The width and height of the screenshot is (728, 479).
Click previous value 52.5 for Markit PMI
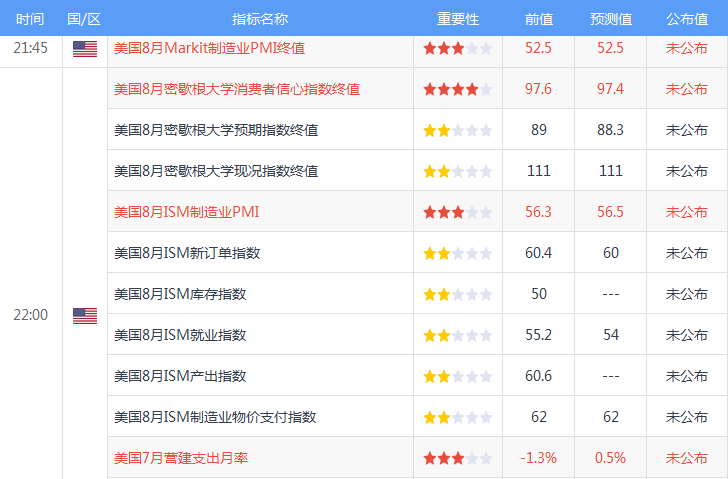[x=539, y=48]
